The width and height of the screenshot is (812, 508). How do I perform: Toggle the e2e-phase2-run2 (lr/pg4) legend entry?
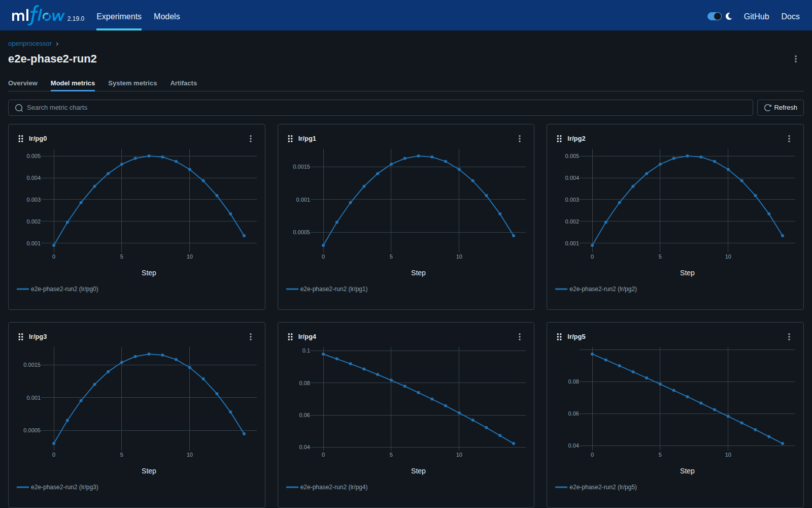327,487
